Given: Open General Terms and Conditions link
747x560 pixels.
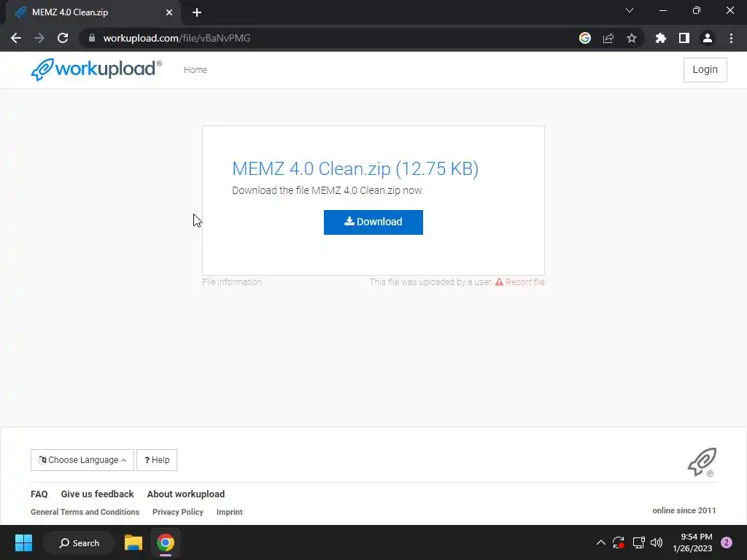Looking at the screenshot, I should pos(85,512).
